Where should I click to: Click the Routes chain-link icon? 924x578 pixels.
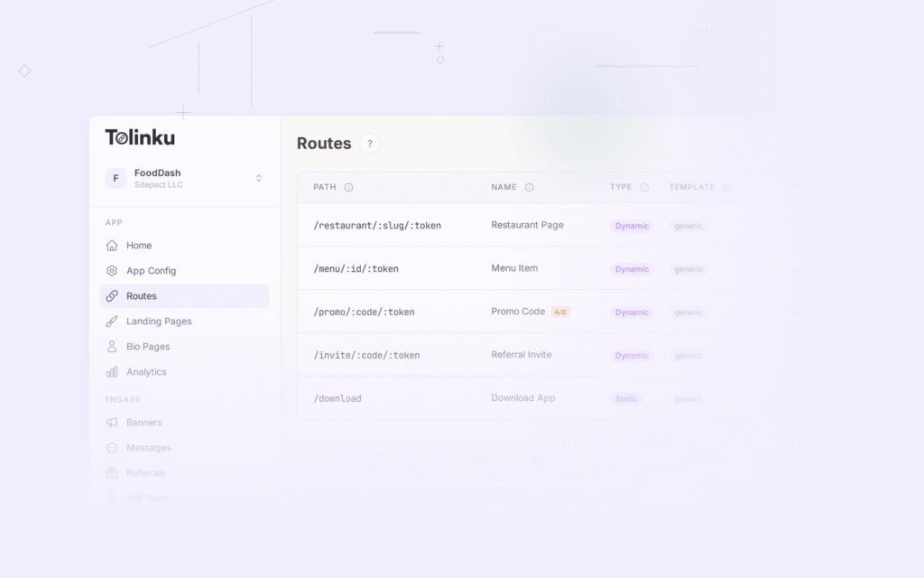click(112, 295)
